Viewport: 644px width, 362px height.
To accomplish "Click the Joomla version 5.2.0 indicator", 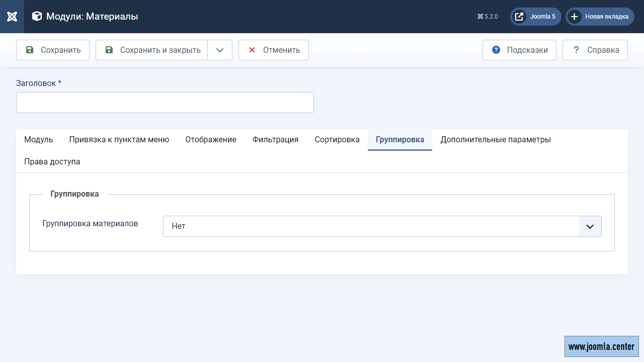I will tap(488, 17).
